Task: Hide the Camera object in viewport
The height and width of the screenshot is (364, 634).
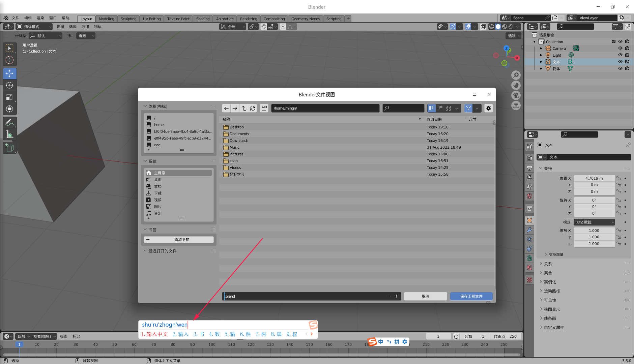Action: (x=620, y=48)
